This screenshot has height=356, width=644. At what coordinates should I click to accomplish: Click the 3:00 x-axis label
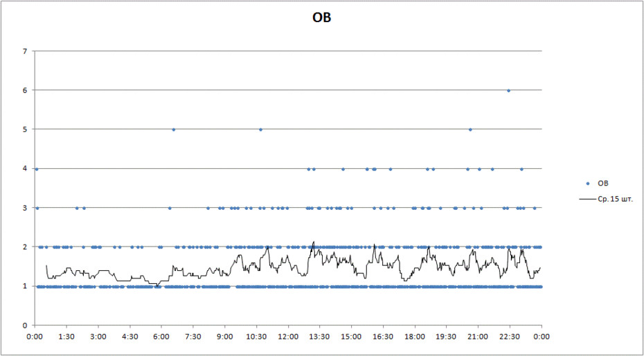pyautogui.click(x=98, y=337)
